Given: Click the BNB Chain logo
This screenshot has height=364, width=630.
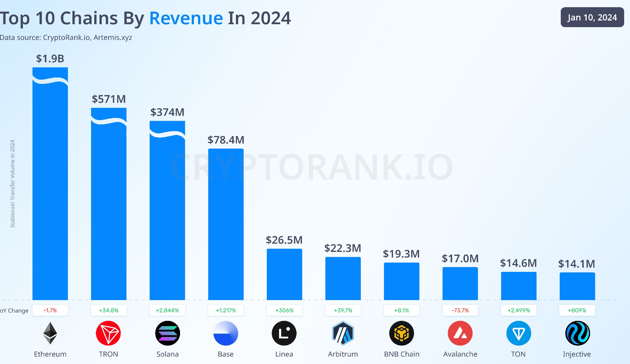Looking at the screenshot, I should click(402, 333).
